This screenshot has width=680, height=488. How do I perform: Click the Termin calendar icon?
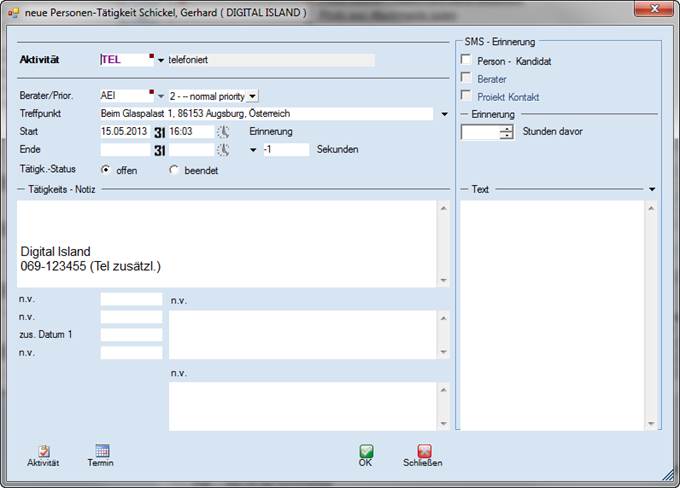tap(101, 452)
